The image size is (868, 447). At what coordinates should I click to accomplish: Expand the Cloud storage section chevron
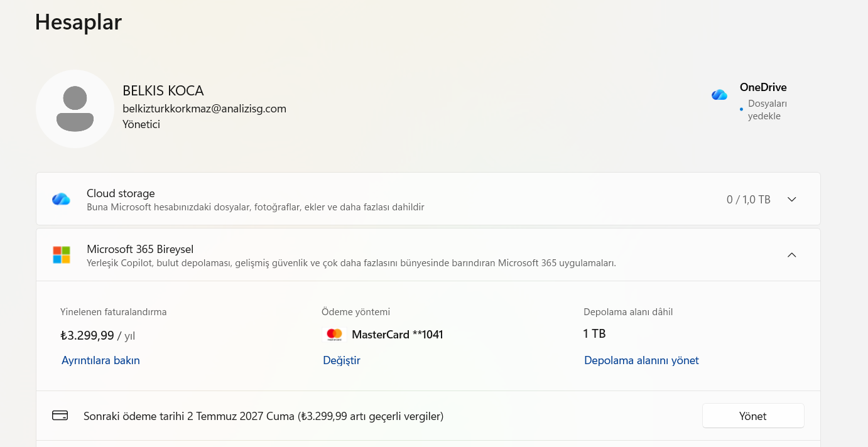click(792, 200)
